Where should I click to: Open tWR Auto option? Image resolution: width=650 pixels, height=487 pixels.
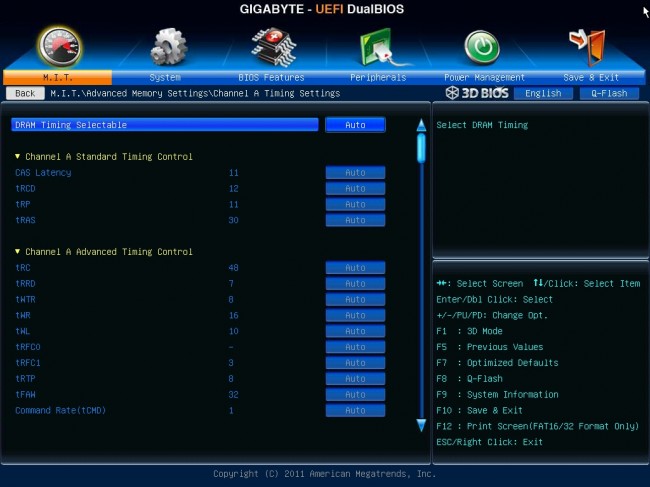355,315
